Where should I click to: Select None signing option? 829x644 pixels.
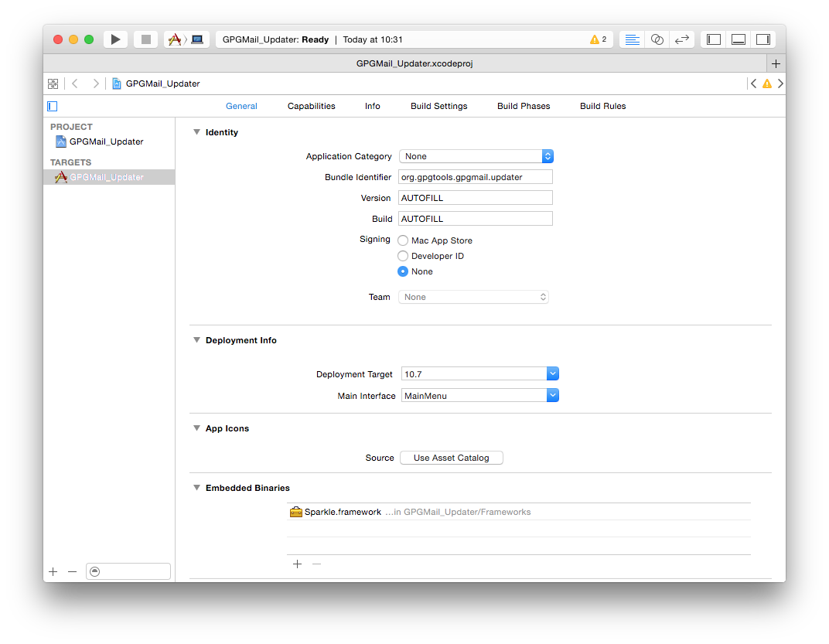click(x=403, y=271)
